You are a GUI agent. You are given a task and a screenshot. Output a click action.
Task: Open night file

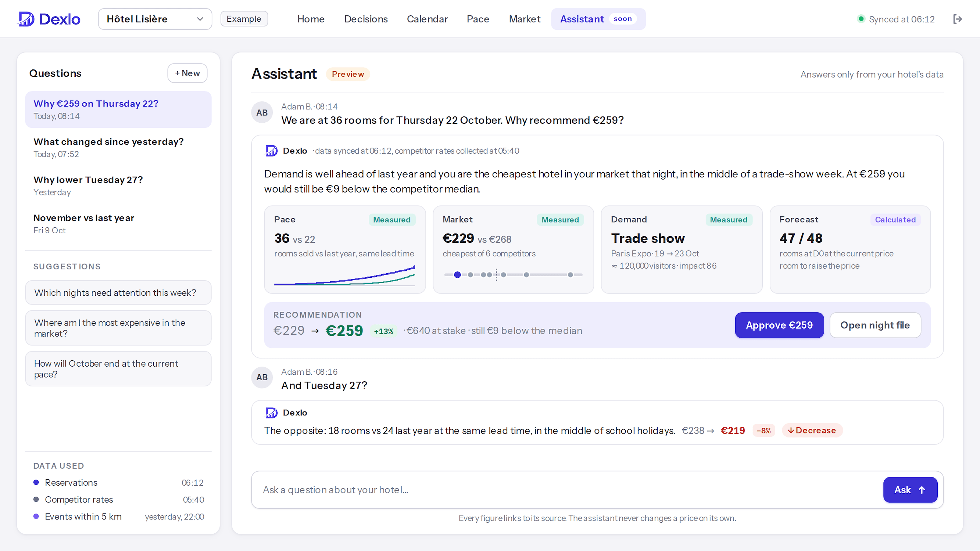875,325
